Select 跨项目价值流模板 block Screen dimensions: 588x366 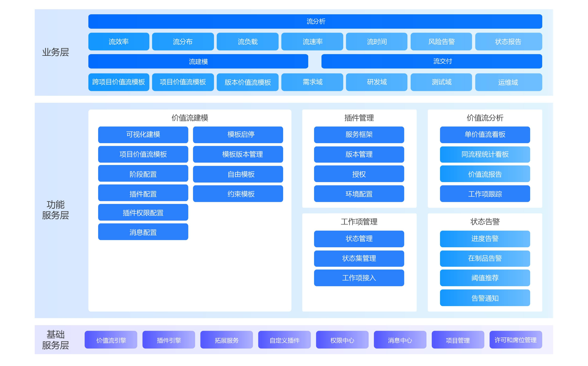point(118,82)
